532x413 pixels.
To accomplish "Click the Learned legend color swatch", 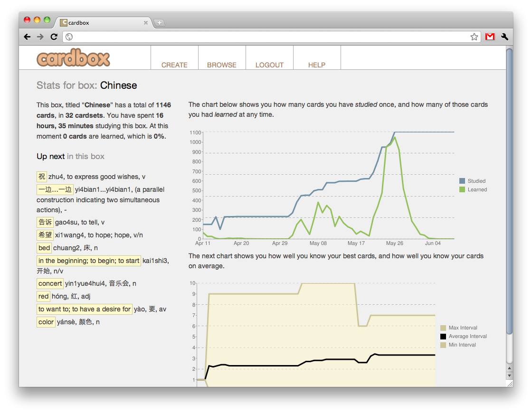I will pyautogui.click(x=462, y=189).
